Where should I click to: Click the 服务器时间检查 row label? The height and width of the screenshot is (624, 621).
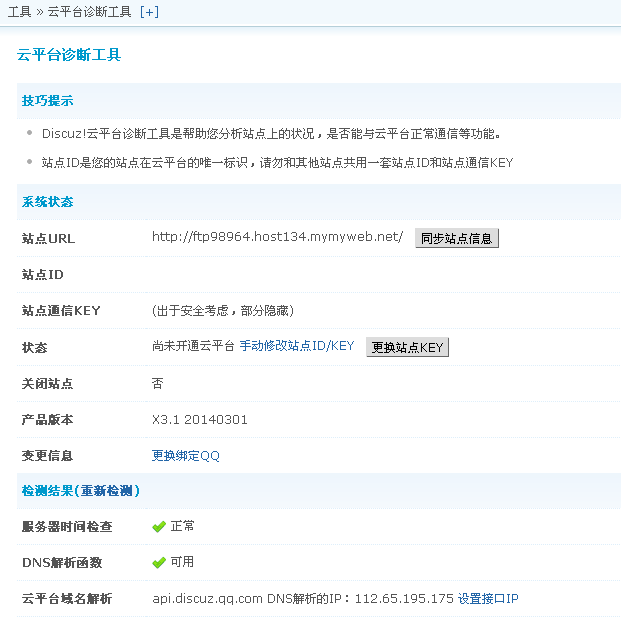tap(67, 527)
